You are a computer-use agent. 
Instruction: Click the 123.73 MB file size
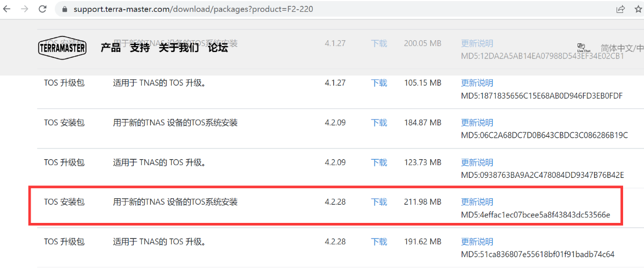[423, 162]
